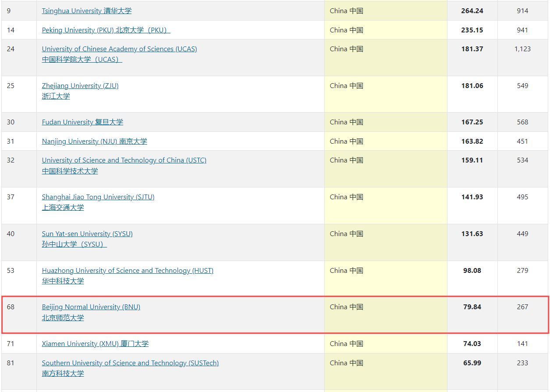
Task: Click rank 30 beside Fudan University
Action: coord(11,122)
